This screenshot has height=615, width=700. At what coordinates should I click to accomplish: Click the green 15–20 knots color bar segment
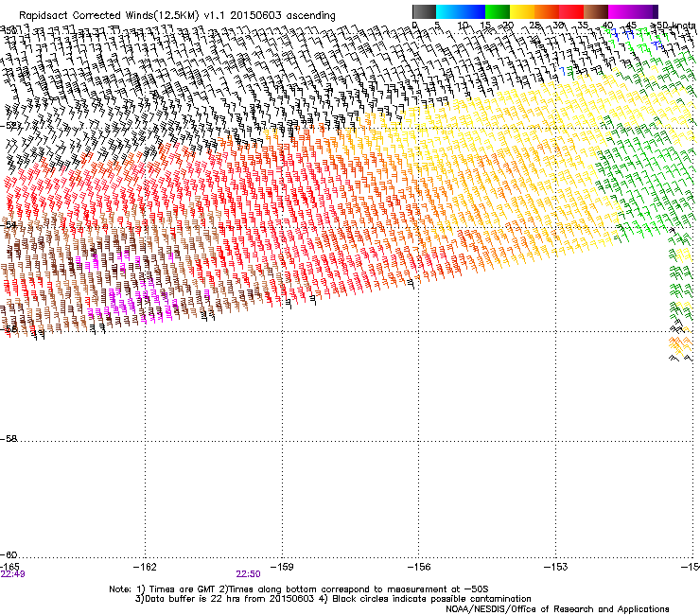[x=498, y=11]
